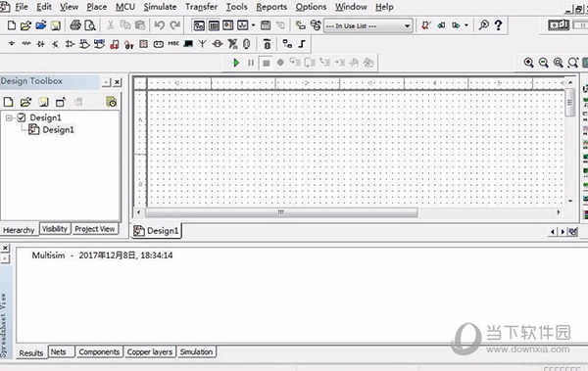Click the Zoom In magnifier icon

click(529, 63)
